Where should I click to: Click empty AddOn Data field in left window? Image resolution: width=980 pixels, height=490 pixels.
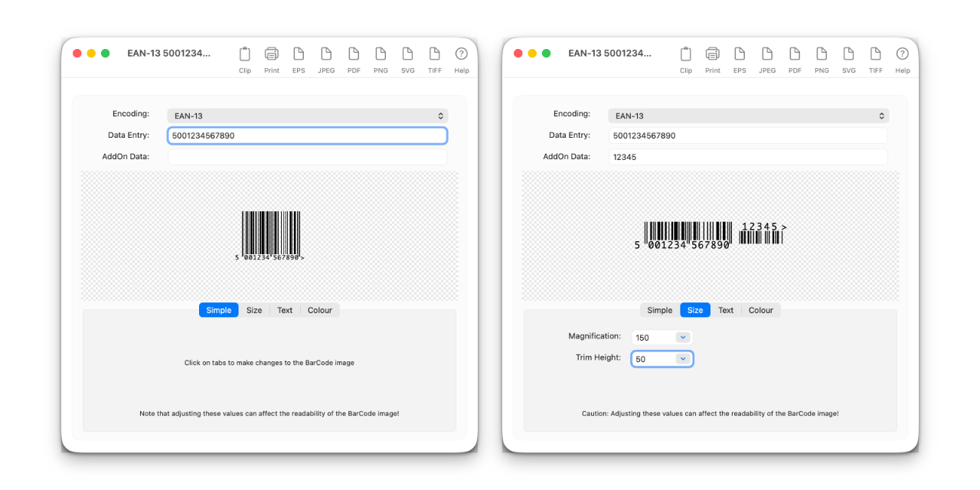tap(307, 157)
